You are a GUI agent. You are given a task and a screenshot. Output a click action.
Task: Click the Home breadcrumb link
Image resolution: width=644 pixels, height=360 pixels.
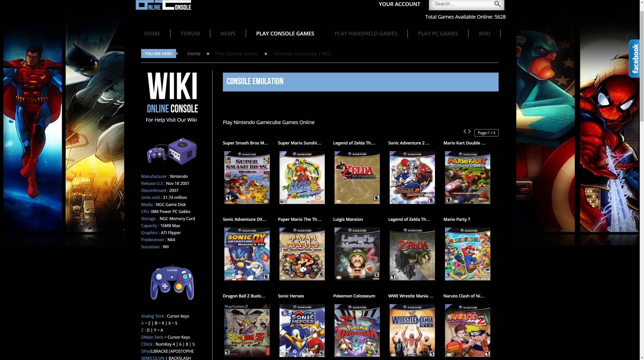(194, 54)
